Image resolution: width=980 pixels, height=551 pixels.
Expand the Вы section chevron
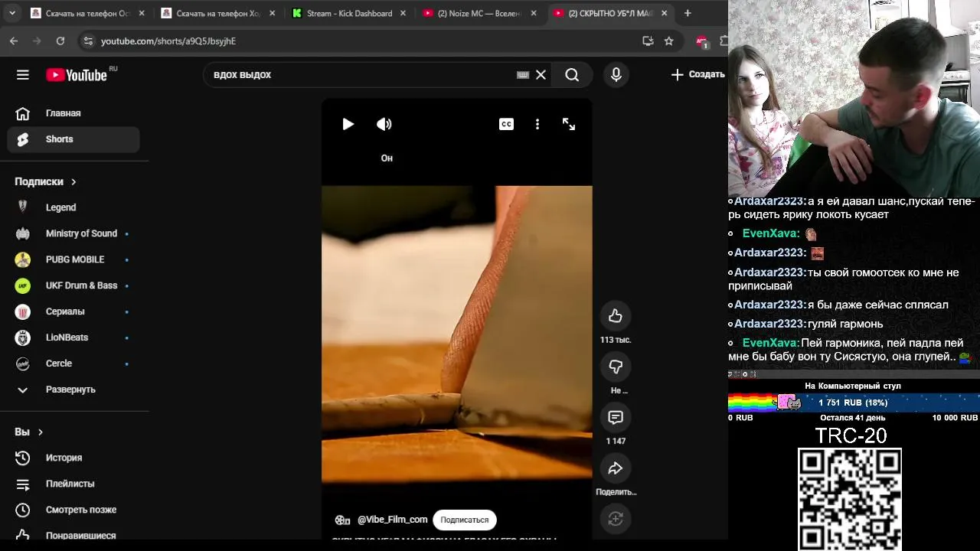coord(41,432)
